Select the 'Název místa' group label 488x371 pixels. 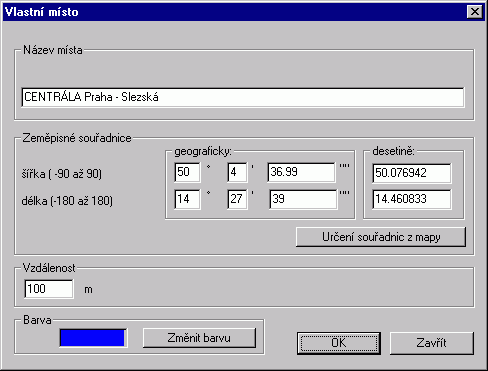click(53, 50)
